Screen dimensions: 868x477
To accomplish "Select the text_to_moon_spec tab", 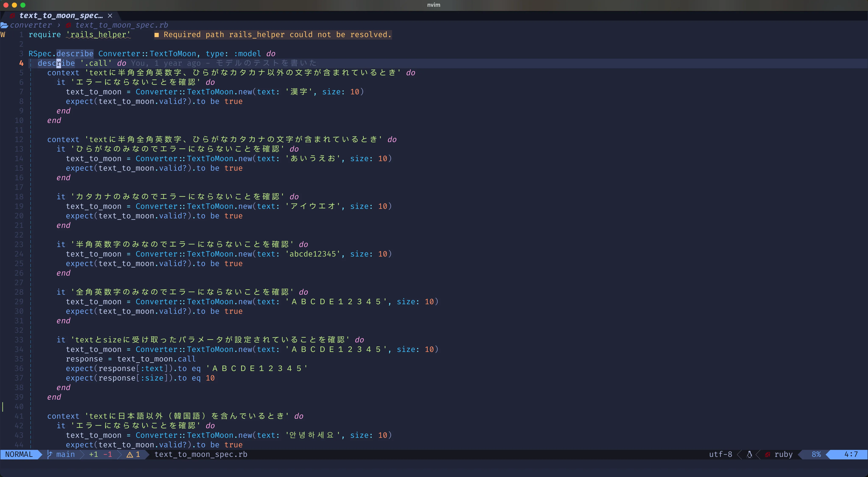I will 61,15.
